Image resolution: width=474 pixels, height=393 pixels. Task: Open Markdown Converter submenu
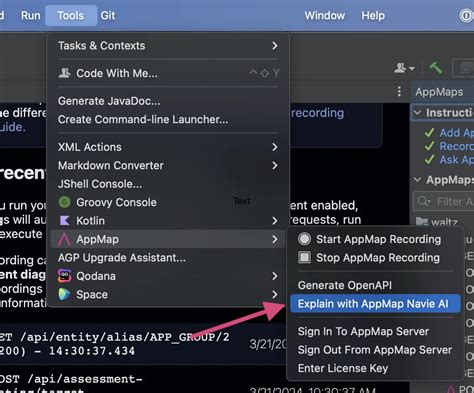tap(168, 165)
